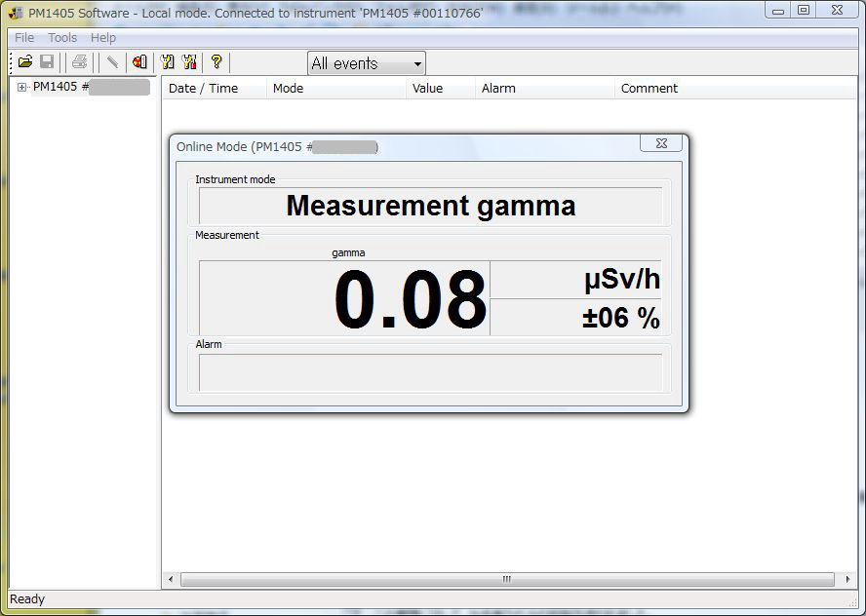Click the Comment column header
Screen dimensions: 866x616
pos(734,89)
